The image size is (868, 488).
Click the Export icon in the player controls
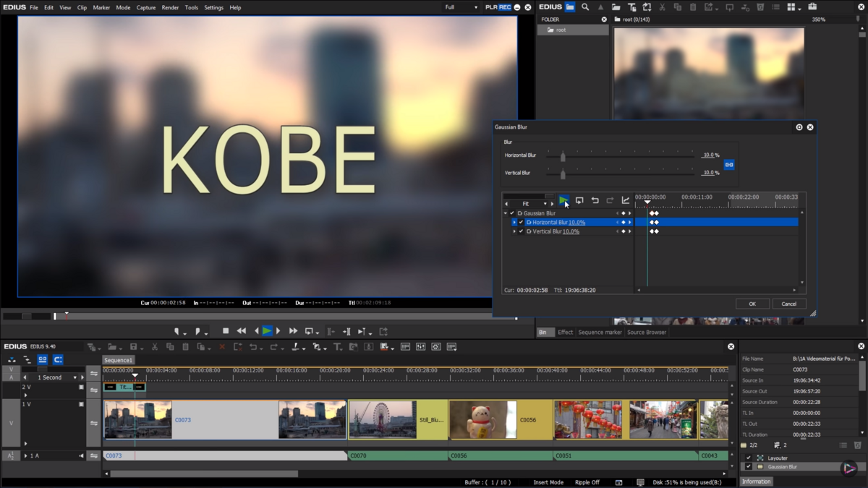[383, 331]
